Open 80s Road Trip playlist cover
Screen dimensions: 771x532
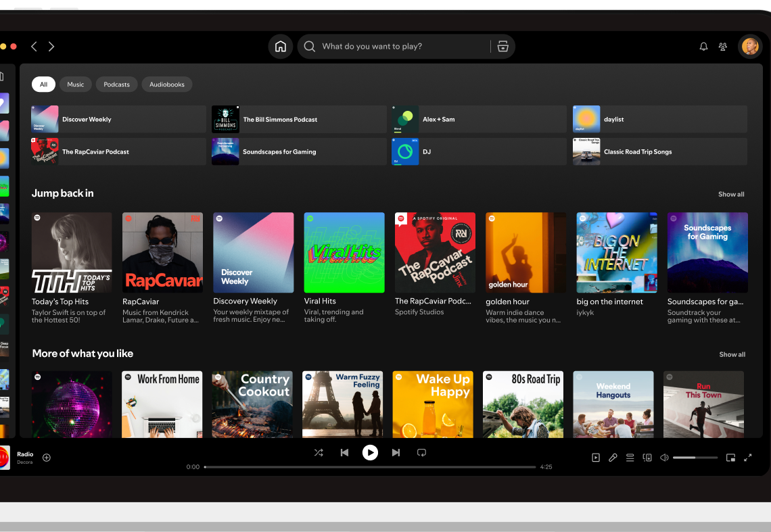pyautogui.click(x=523, y=404)
